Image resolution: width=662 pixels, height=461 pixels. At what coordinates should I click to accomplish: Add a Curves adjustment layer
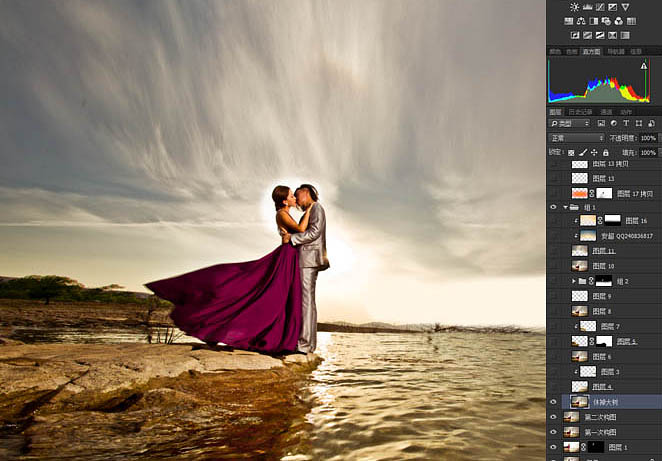coord(600,7)
